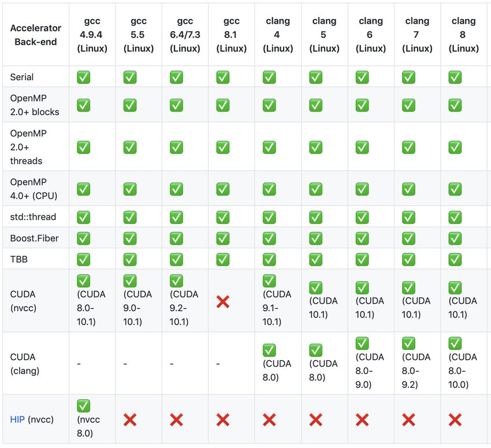
Task: Click the gcc 6.4/7.3 (Linux) column header
Action: pos(185,35)
